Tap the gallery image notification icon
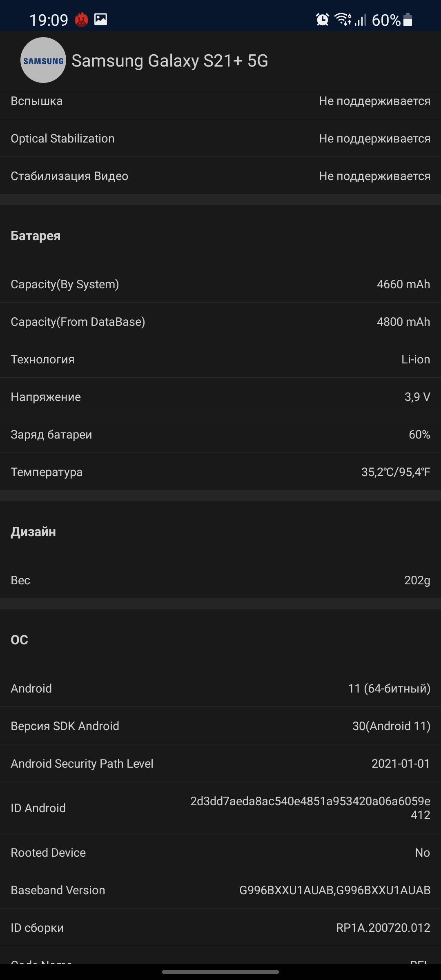The height and width of the screenshot is (980, 441). click(100, 20)
